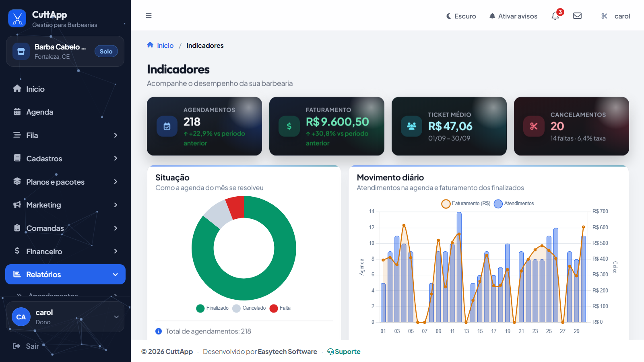Expand the Financeiro submenu chevron
Image resolution: width=644 pixels, height=362 pixels.
(x=116, y=251)
